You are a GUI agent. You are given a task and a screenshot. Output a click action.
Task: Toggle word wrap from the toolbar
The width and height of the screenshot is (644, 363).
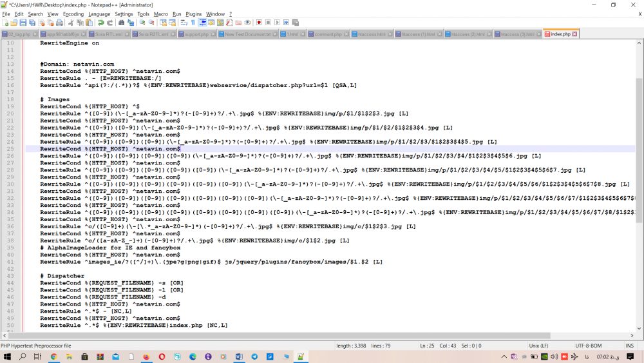coord(184,23)
